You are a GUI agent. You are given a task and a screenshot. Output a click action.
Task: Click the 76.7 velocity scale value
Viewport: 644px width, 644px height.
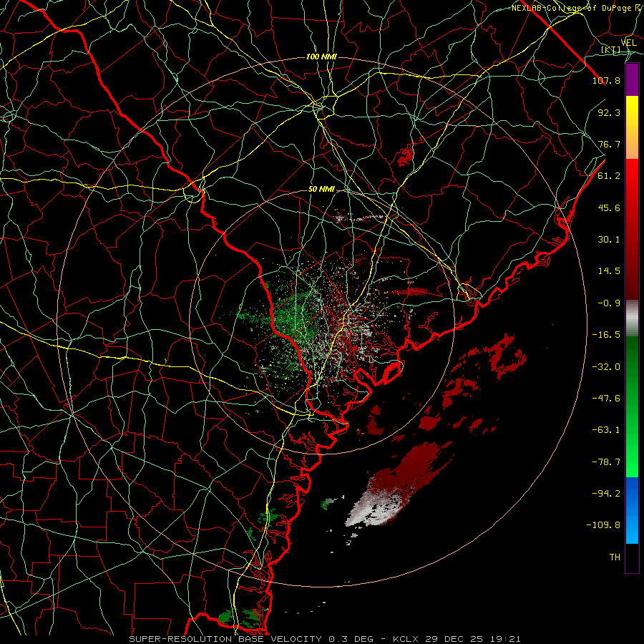pos(609,144)
